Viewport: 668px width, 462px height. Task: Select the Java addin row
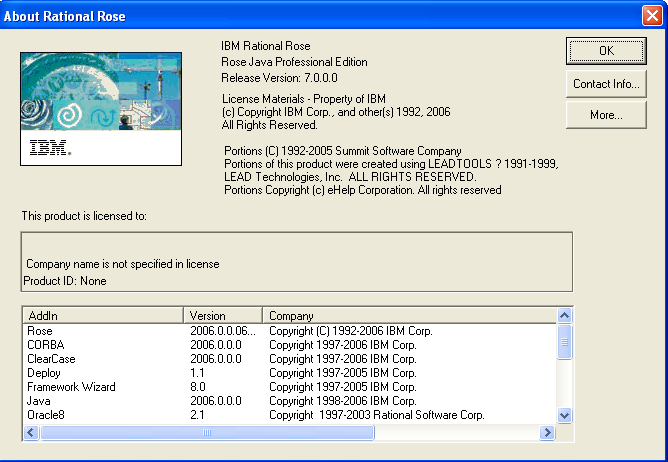point(289,401)
